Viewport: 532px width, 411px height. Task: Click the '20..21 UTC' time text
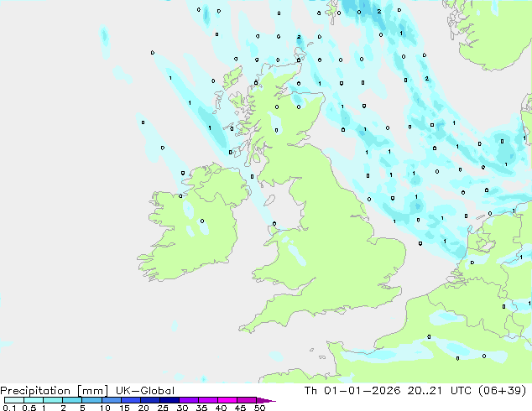pyautogui.click(x=439, y=391)
